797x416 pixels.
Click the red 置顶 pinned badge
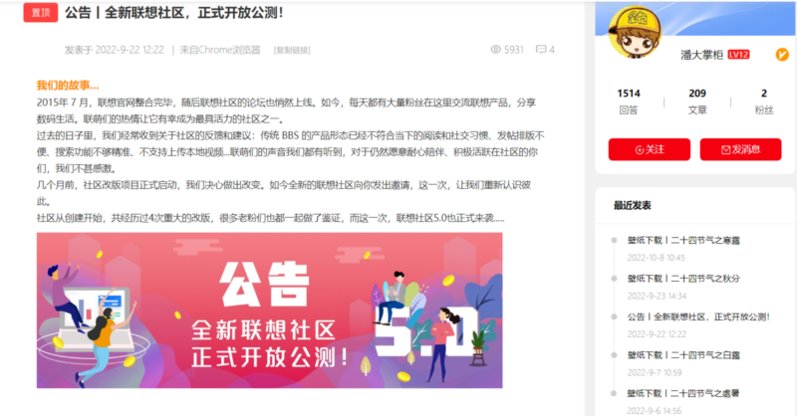41,13
